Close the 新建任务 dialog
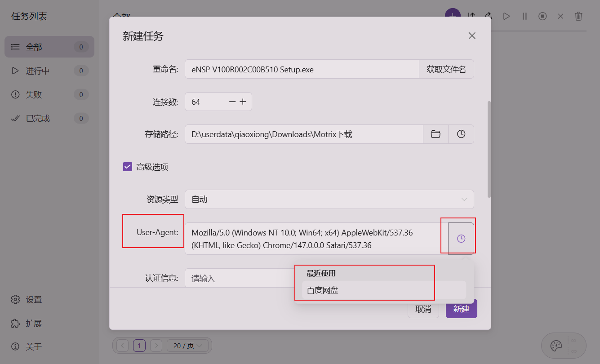Image resolution: width=600 pixels, height=364 pixels. pyautogui.click(x=472, y=36)
